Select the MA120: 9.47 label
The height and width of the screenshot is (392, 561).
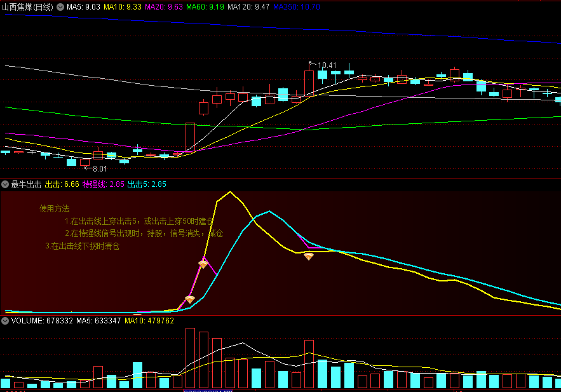point(248,7)
